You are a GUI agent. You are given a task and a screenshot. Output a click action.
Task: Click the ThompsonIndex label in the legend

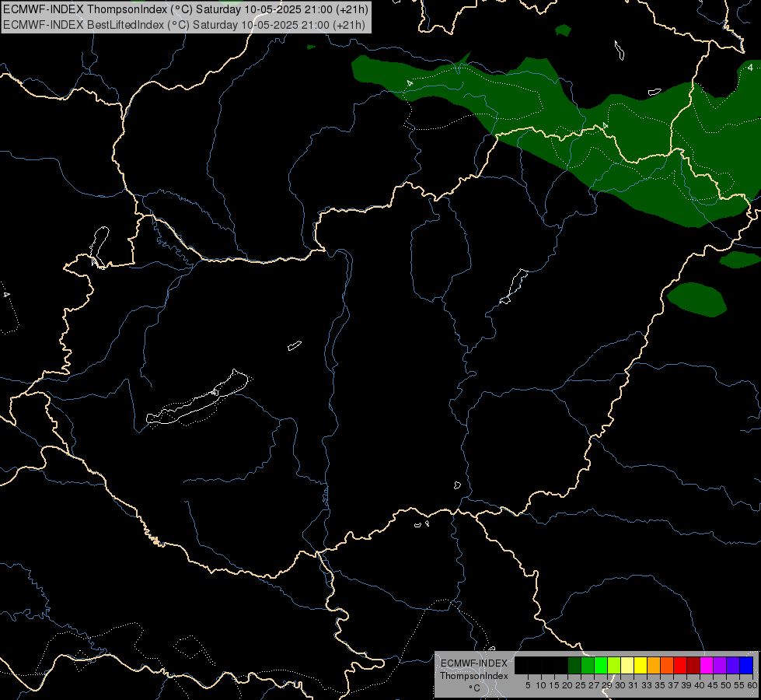[474, 676]
